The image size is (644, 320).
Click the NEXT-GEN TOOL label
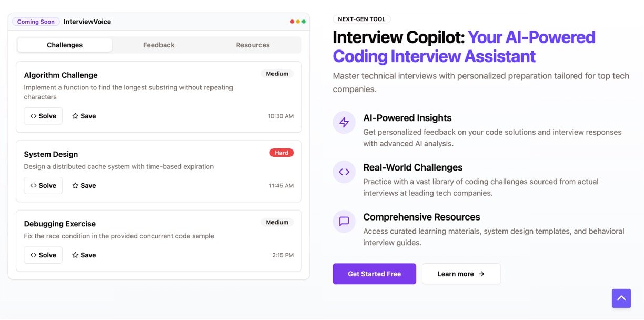coord(361,19)
